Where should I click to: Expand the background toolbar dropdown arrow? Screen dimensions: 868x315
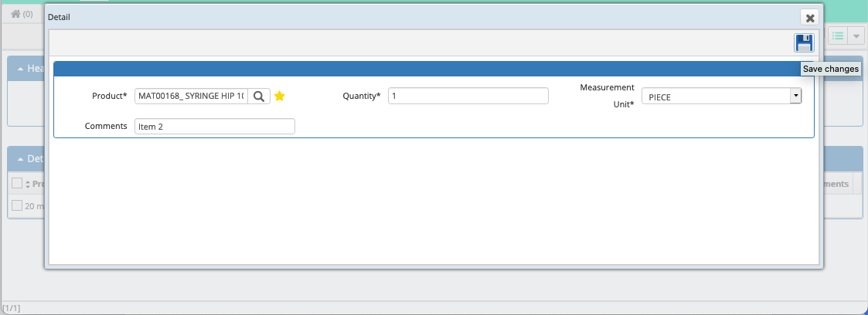coord(856,36)
